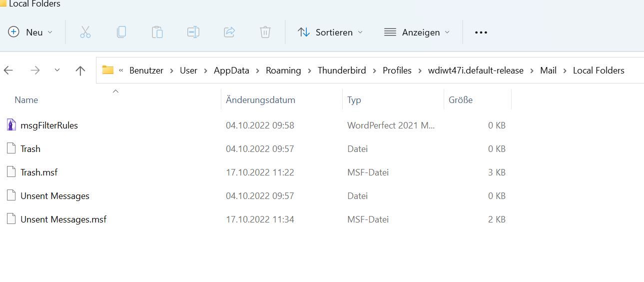This screenshot has height=282, width=644.
Task: Select the Unsent Messages.msf file
Action: 63,219
